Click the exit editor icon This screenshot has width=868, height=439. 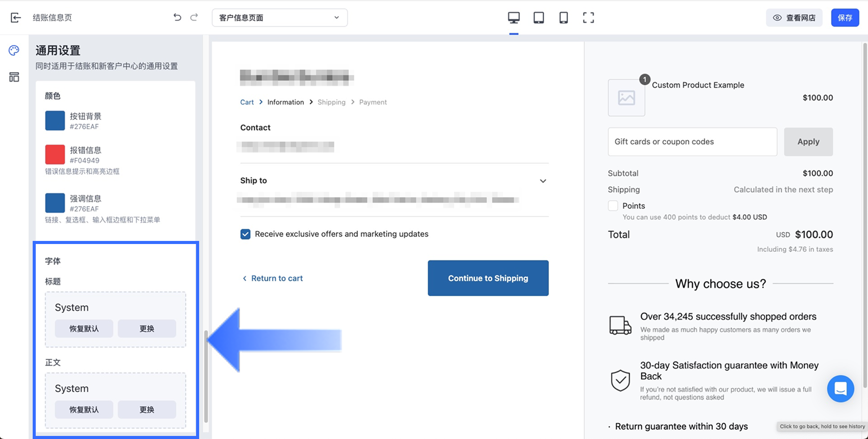coord(16,18)
